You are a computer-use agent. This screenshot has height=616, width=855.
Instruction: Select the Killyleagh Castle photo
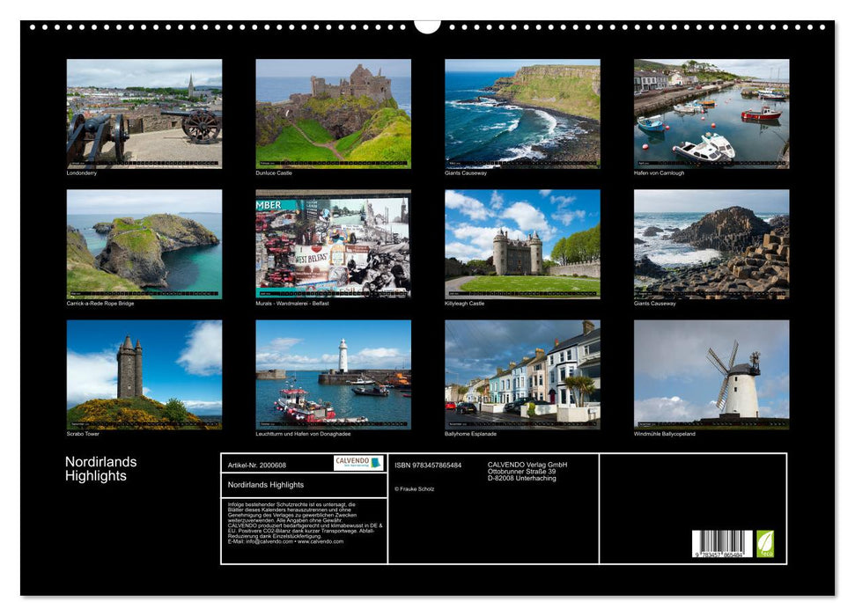(x=523, y=243)
